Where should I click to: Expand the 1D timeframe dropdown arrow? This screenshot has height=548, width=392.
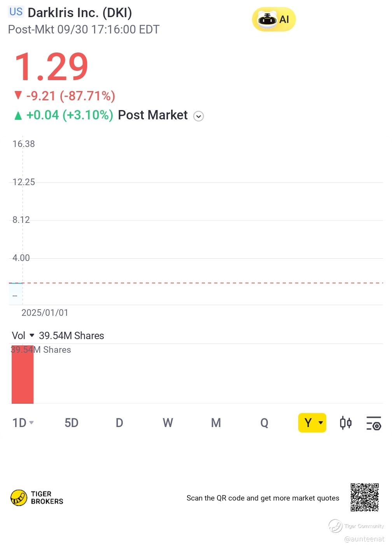coord(31,423)
